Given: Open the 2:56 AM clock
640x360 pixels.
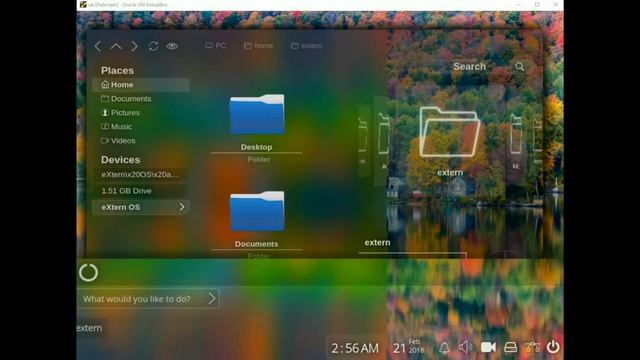Looking at the screenshot, I should [x=355, y=348].
